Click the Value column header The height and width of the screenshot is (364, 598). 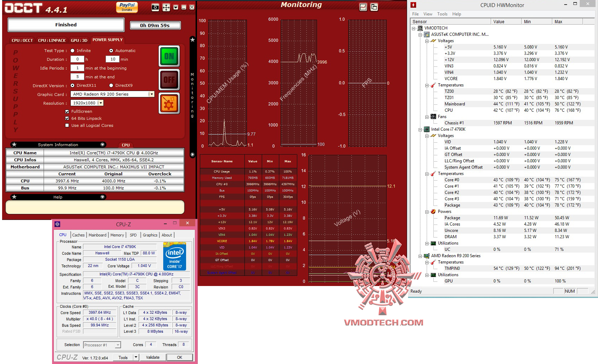click(506, 21)
